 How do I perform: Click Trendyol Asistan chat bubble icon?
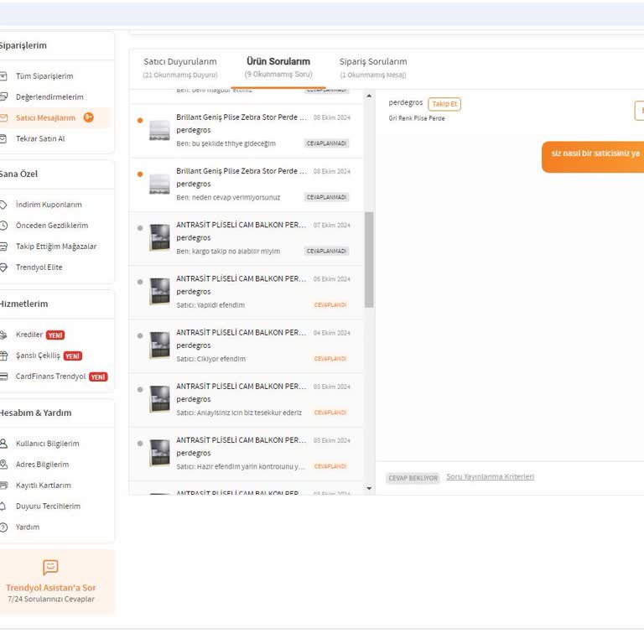(50, 568)
